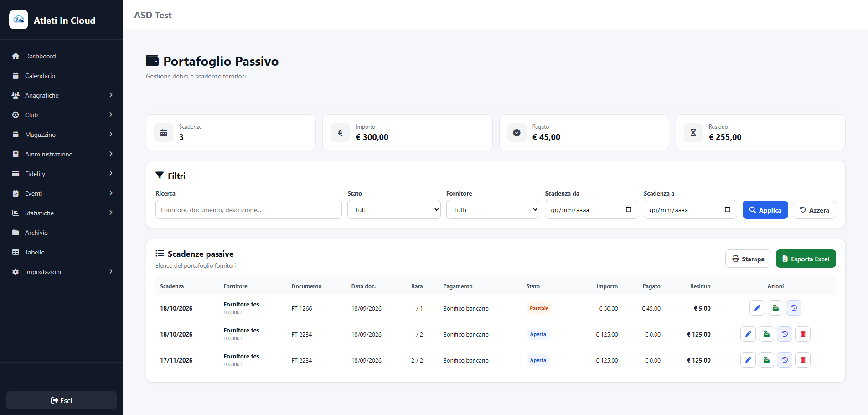This screenshot has height=415, width=868.
Task: Register payment for the 17/11/2026 row
Action: coord(766,360)
